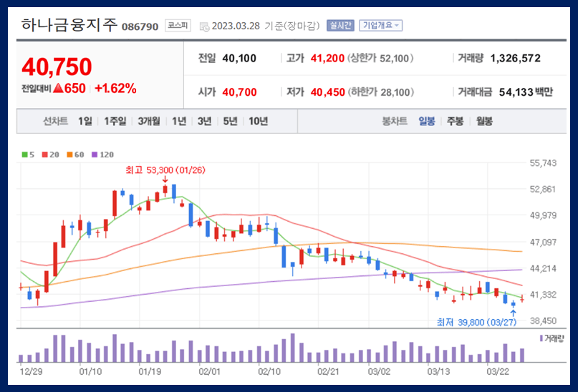Switch to 월봉 candlestick chart

tap(484, 121)
